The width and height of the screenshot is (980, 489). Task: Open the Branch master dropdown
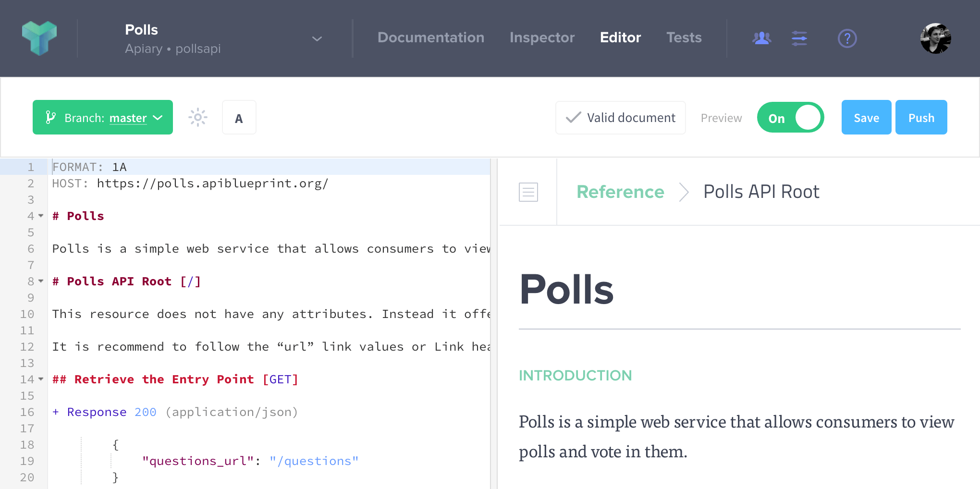[x=102, y=117]
